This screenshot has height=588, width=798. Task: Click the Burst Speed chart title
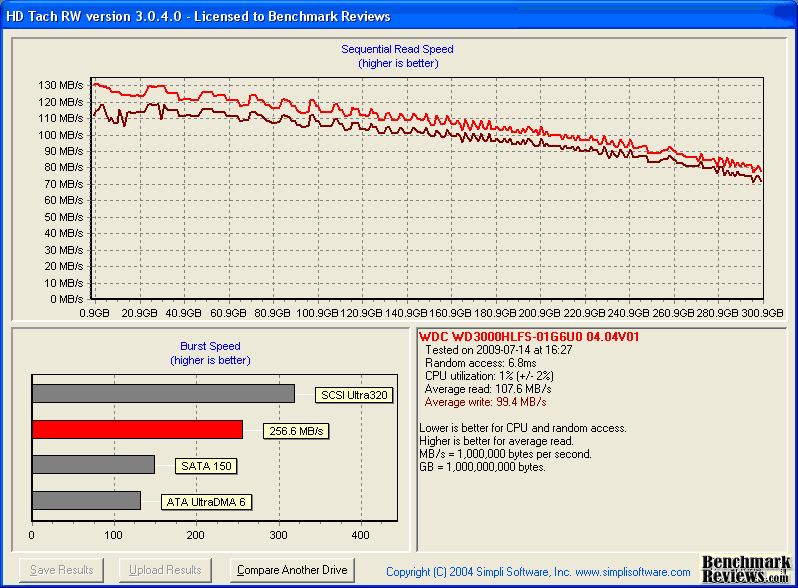click(210, 346)
